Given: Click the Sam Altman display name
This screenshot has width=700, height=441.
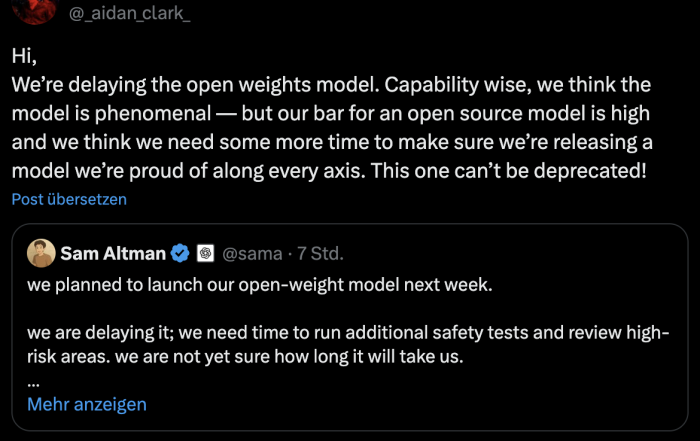Looking at the screenshot, I should pyautogui.click(x=113, y=254).
